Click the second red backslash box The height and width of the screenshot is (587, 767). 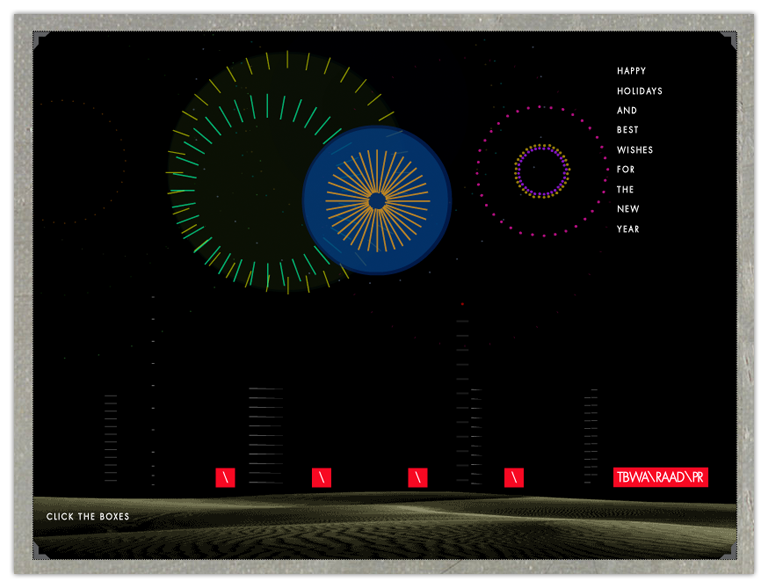(x=321, y=477)
